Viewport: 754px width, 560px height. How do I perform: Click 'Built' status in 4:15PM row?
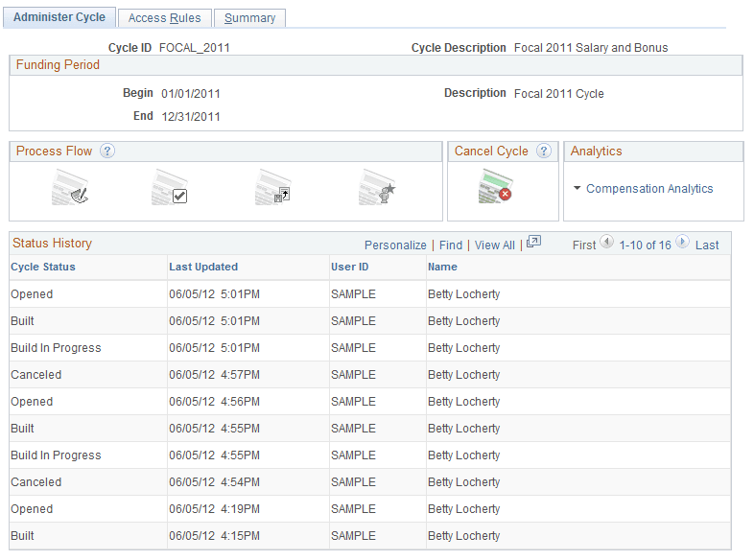(x=22, y=536)
